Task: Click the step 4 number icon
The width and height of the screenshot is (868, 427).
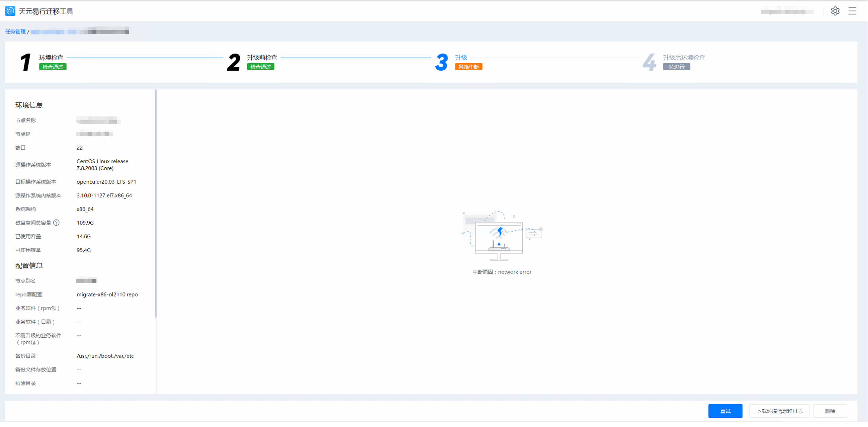Action: (649, 62)
